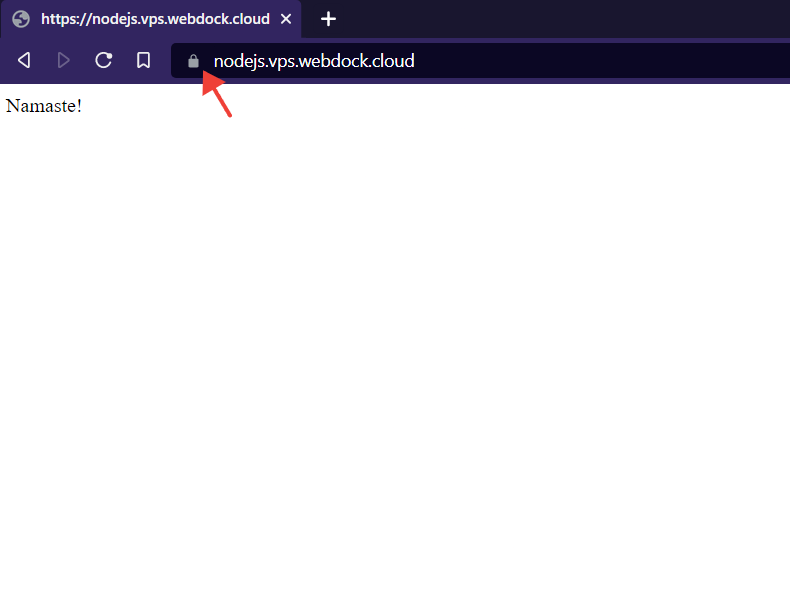Click the browser back arrow button
This screenshot has width=790, height=597.
(x=24, y=61)
